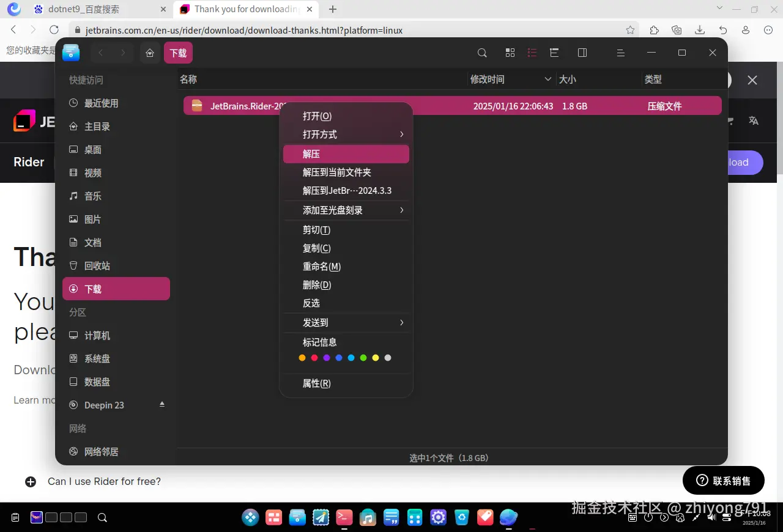
Task: Open 图片 folder in the sidebar
Action: click(x=116, y=220)
